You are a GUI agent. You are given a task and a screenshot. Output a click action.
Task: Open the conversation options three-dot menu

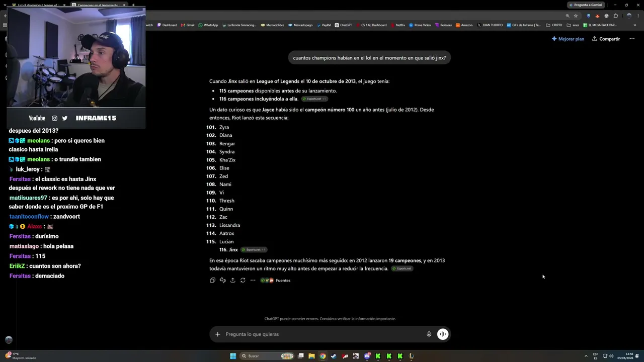coord(632,39)
